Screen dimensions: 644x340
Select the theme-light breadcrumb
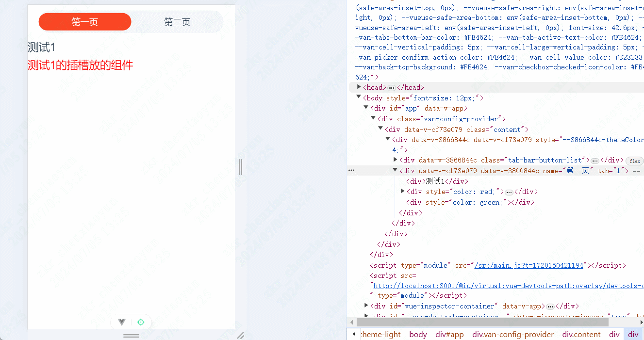[x=380, y=335]
